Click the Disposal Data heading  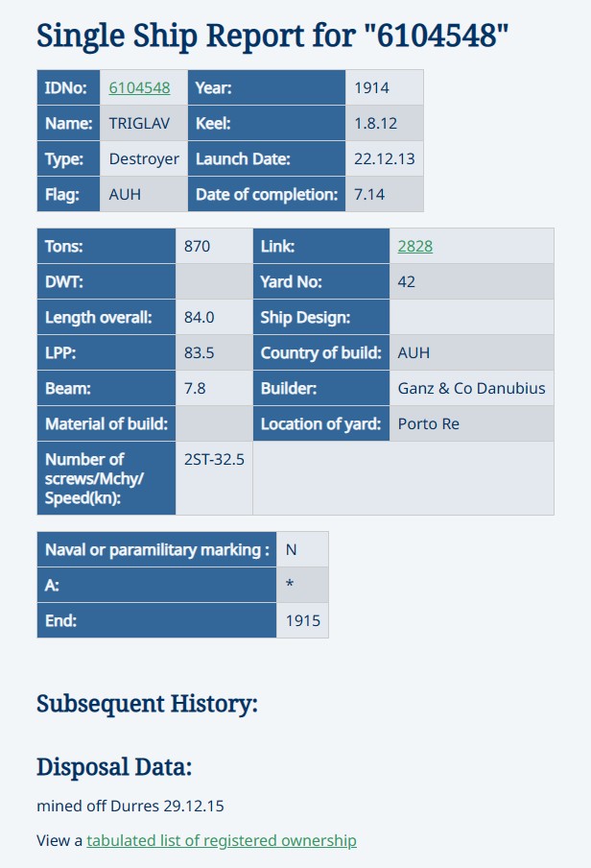click(x=114, y=767)
